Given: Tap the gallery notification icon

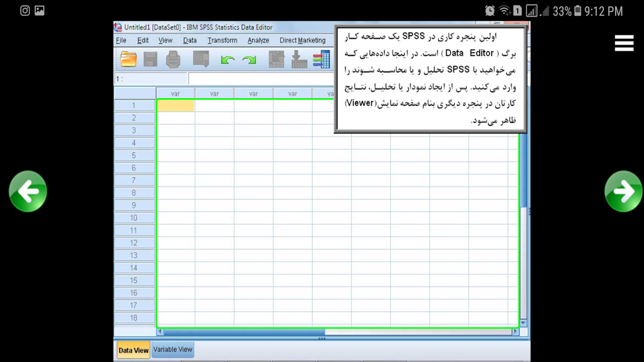Looking at the screenshot, I should (x=39, y=10).
